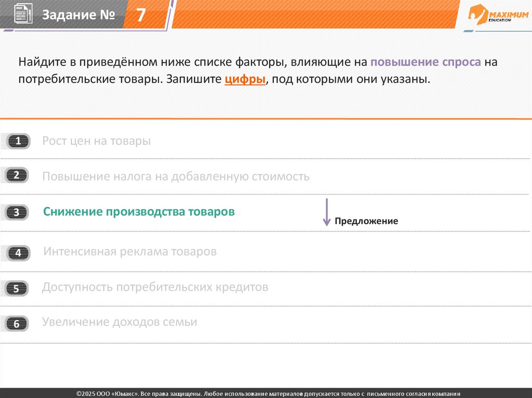Screen dimensions: 532x398
Task: Click the purple phrase 'повышение спроса'
Action: point(425,62)
